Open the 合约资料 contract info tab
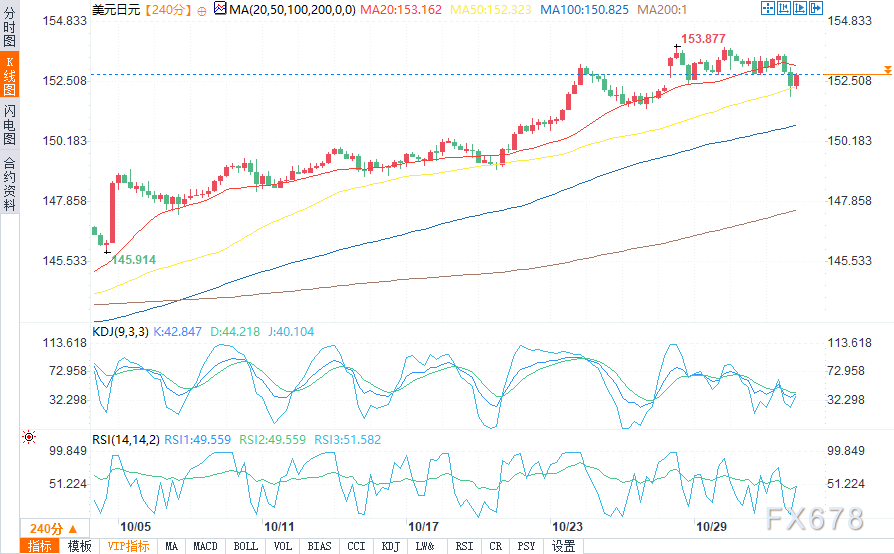Viewport: 894px width, 554px height. (9, 184)
